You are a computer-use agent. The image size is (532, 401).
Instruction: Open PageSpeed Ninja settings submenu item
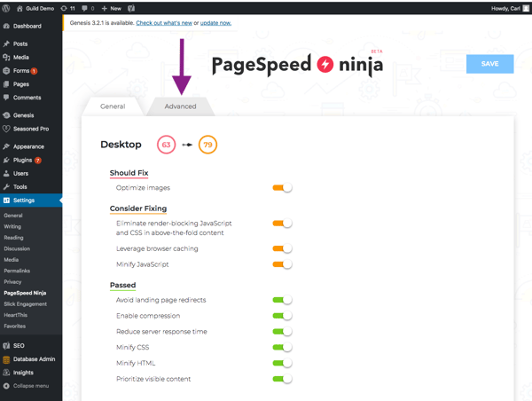click(25, 293)
